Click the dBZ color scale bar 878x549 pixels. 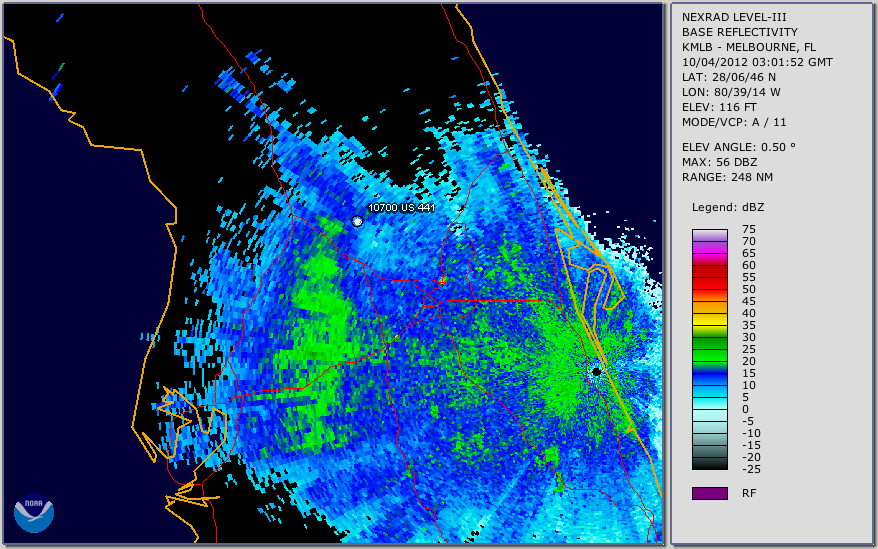709,349
